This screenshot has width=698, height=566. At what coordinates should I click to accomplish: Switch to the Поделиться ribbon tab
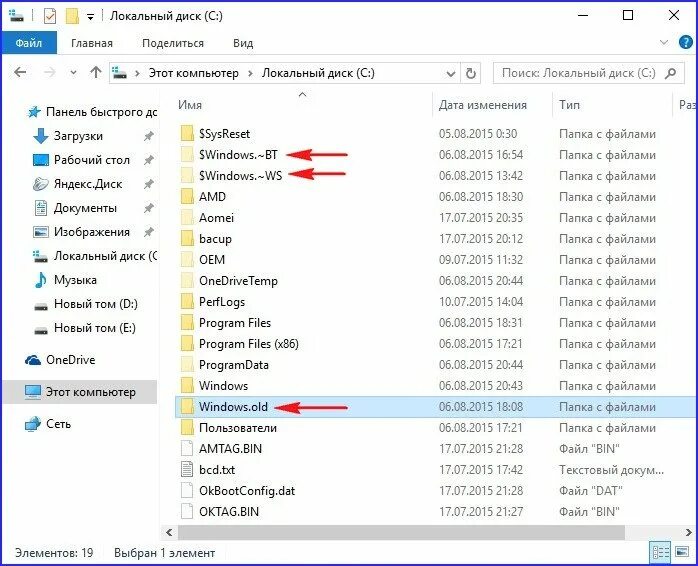click(x=173, y=43)
